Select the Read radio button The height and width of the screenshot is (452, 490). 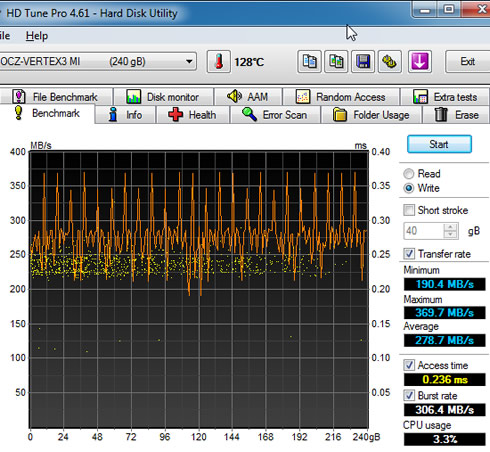coord(409,174)
